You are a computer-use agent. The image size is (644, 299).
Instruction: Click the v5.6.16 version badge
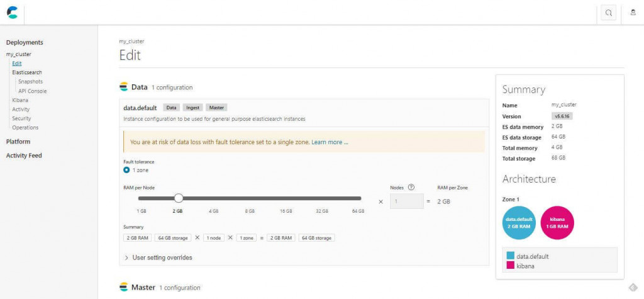coord(562,116)
